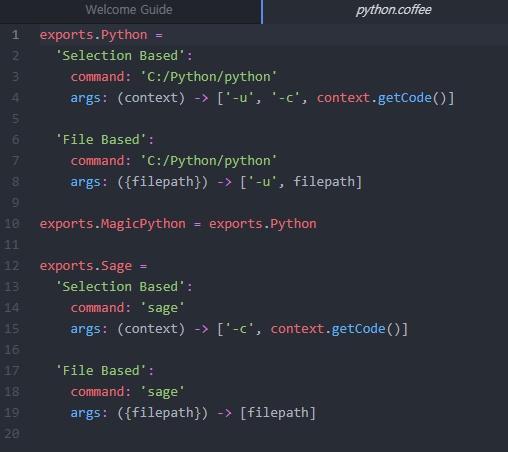Click line number 20 in gutter
This screenshot has height=452, width=508.
(12, 434)
